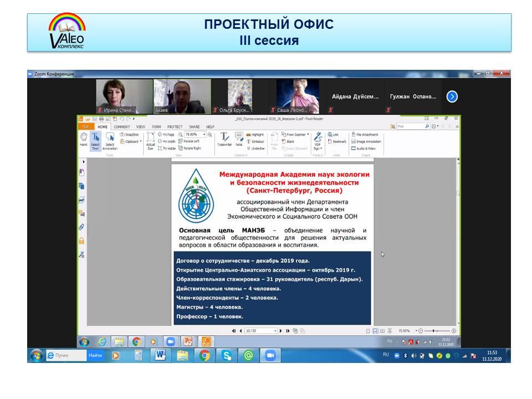
Task: Click the Найти button in taskbar search
Action: click(95, 355)
